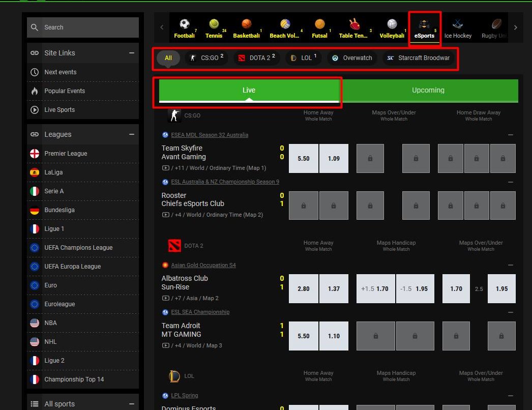
Task: Bet on Sun-Rise at 1.37
Action: pos(334,289)
